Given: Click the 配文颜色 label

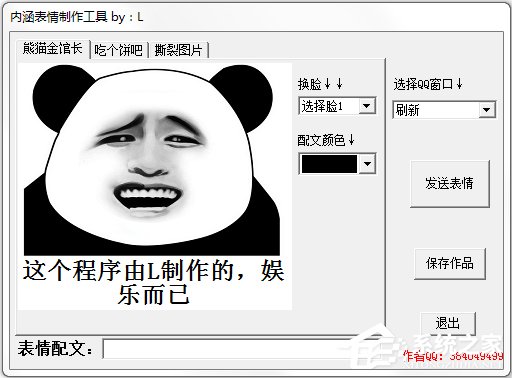Looking at the screenshot, I should (326, 140).
